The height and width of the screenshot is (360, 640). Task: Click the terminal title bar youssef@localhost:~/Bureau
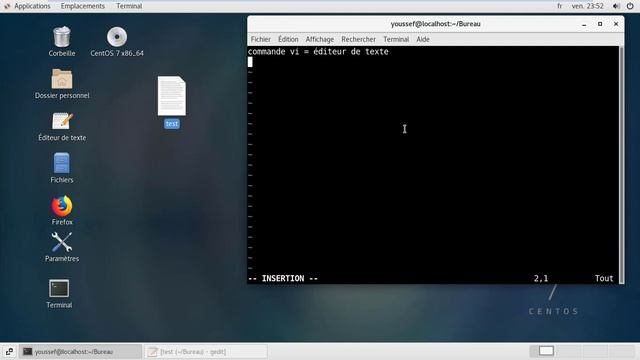(x=435, y=24)
